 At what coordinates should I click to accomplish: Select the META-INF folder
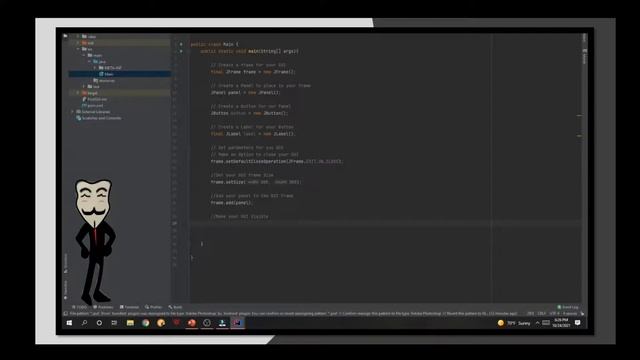113,68
